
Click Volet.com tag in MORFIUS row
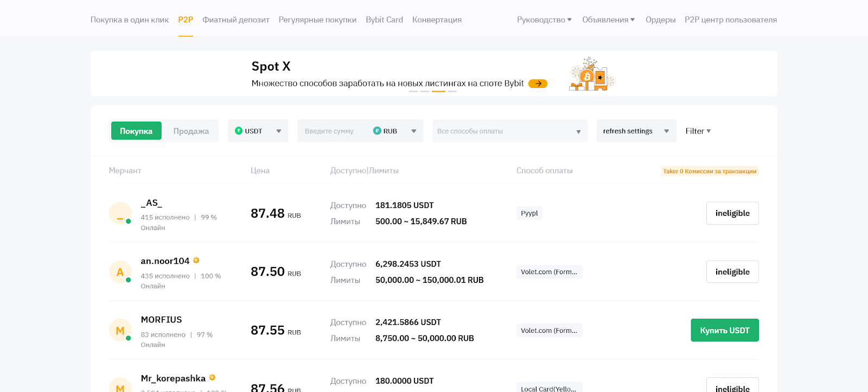point(549,330)
